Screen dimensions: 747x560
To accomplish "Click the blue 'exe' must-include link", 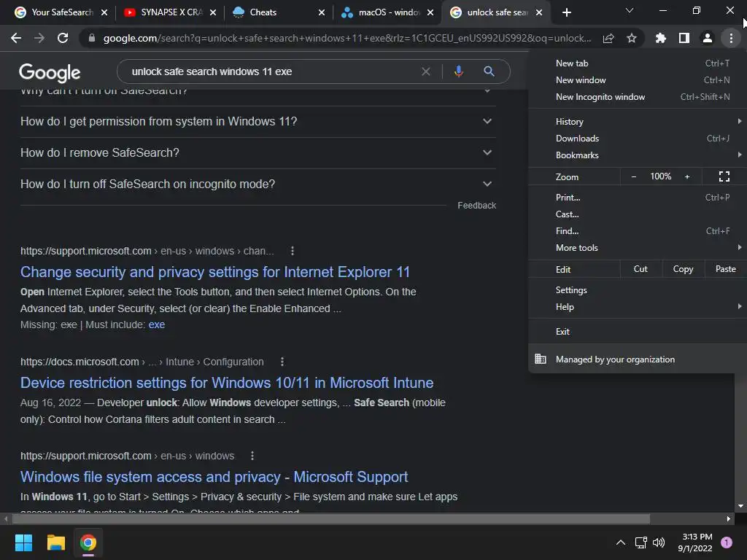I will (157, 324).
